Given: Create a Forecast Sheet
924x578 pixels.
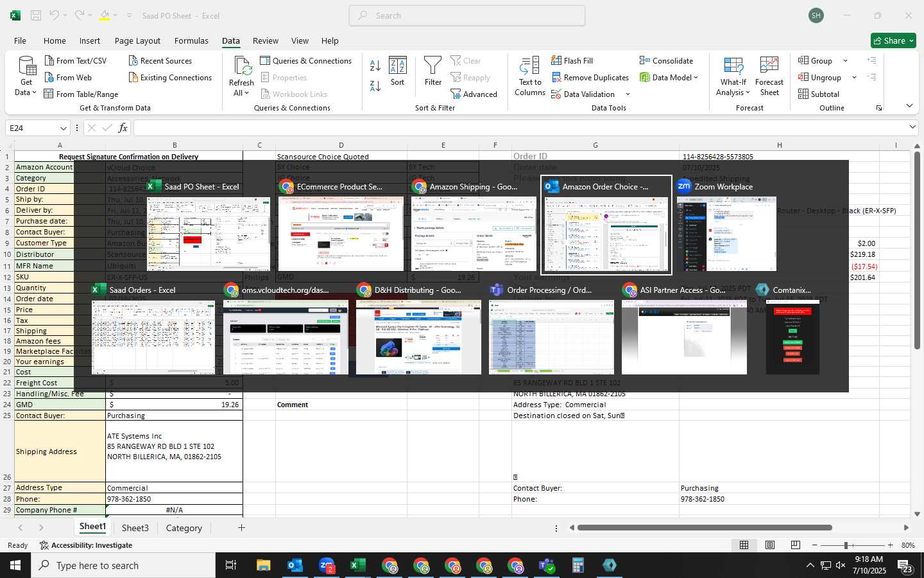Looking at the screenshot, I should (769, 76).
